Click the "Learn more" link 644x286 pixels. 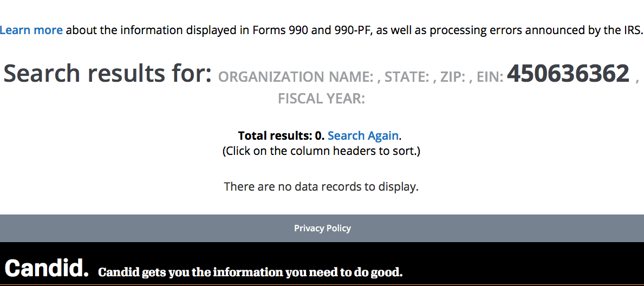[x=31, y=30]
